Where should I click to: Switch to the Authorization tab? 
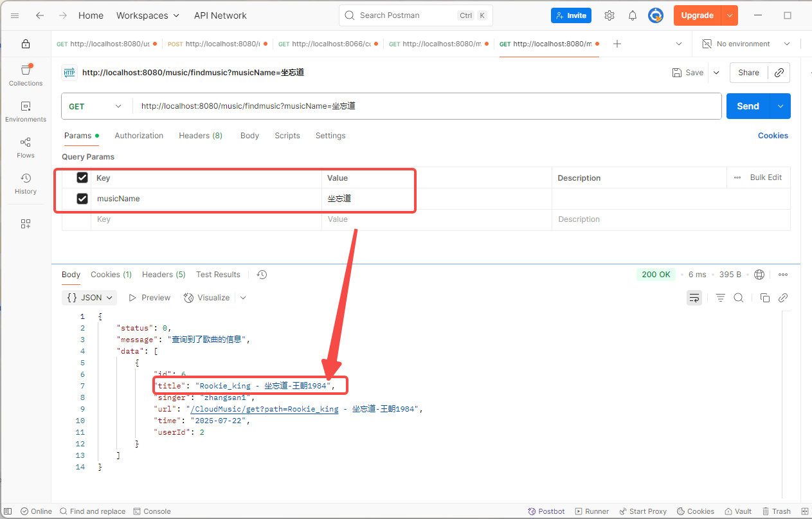139,136
